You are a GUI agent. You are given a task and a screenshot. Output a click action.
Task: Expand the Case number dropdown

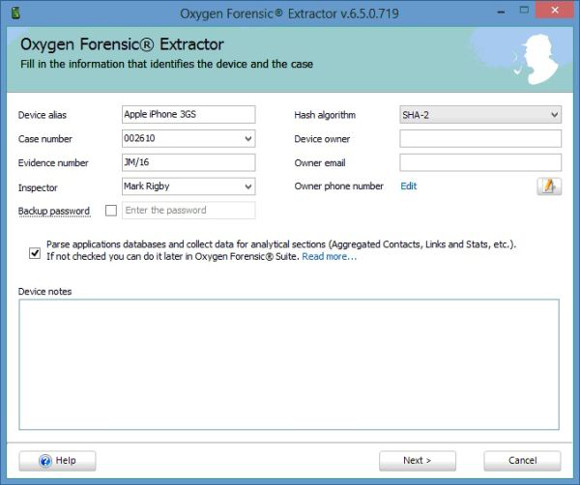(x=248, y=139)
